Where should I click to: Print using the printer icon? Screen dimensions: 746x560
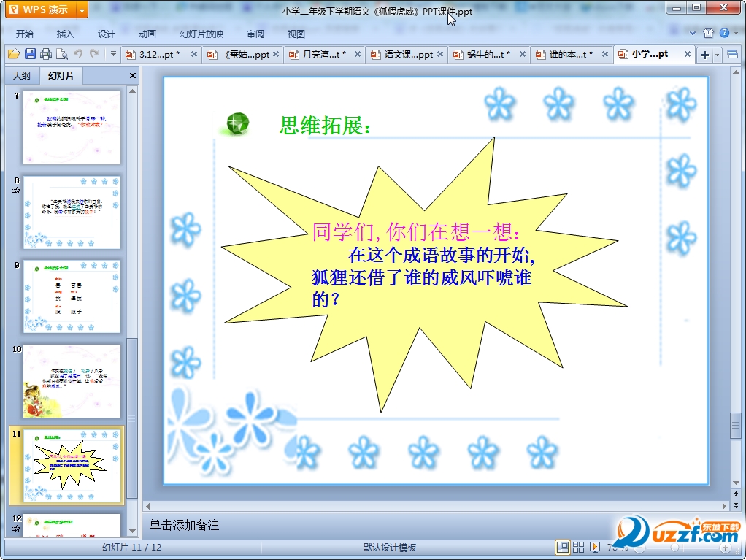(x=46, y=54)
